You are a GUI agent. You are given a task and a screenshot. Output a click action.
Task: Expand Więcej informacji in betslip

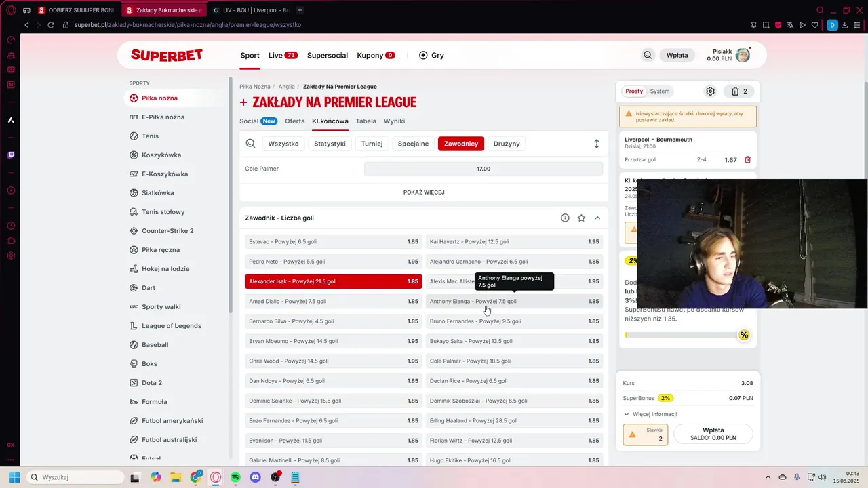coord(650,414)
